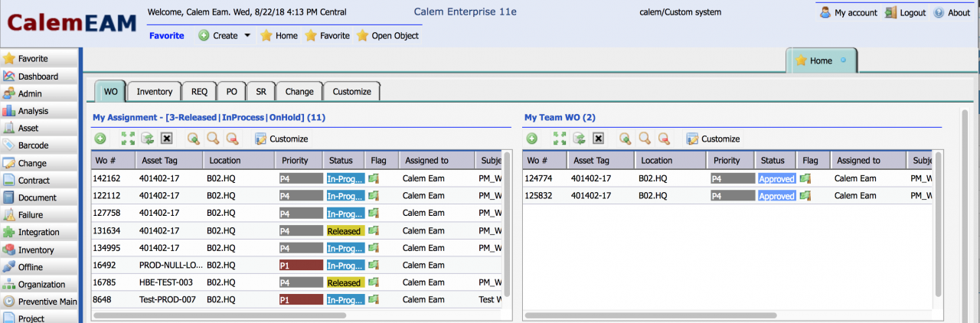
Task: Refresh the My Assignment list
Action: pos(147,139)
